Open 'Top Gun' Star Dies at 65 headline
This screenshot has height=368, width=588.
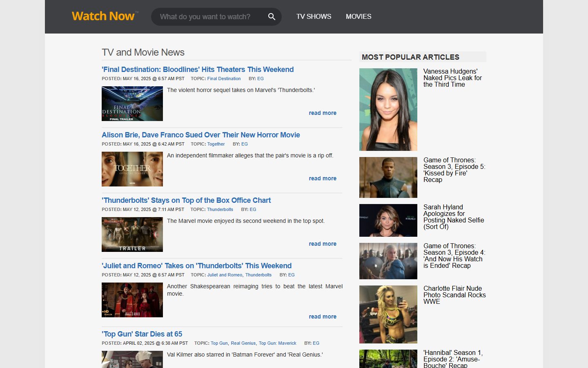point(142,334)
